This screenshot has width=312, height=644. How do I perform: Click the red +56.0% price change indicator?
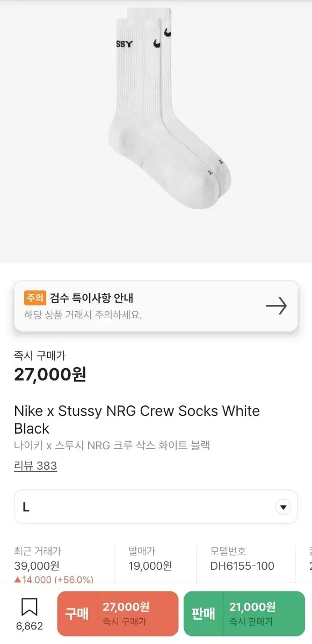48,580
